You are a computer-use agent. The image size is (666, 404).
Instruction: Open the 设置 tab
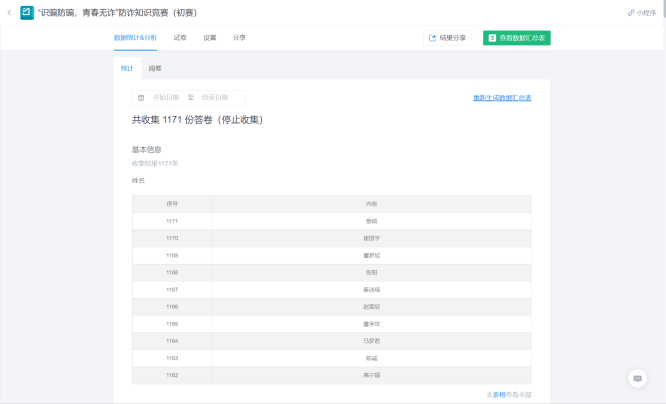click(210, 37)
